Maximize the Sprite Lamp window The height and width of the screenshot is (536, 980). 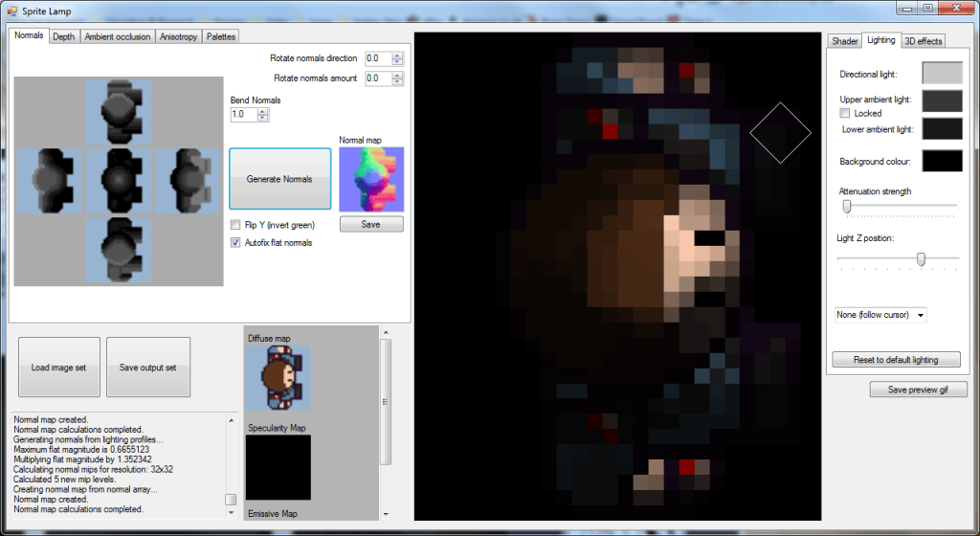click(928, 8)
